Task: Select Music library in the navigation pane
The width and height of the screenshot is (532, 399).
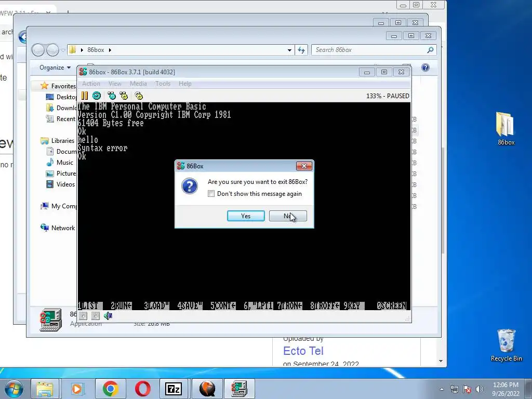Action: 60,162
